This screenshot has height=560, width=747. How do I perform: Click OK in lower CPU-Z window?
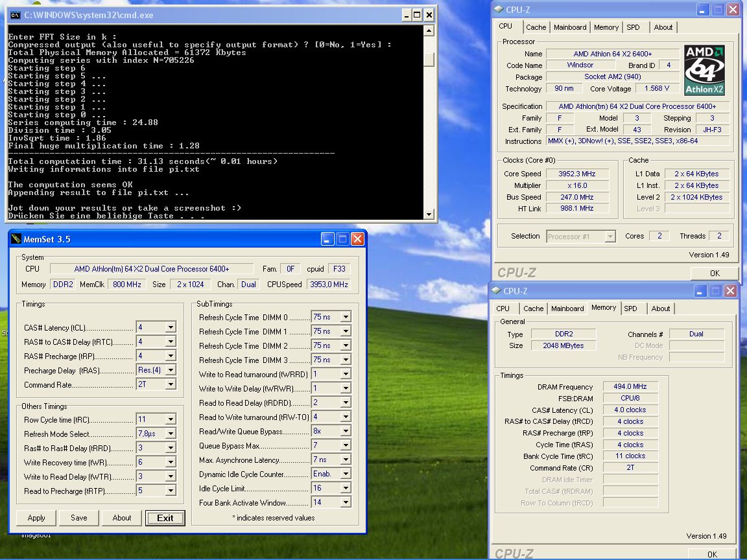712,554
